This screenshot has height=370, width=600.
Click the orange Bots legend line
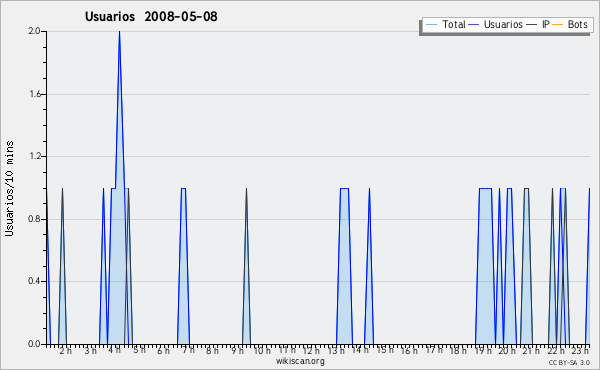[x=558, y=25]
